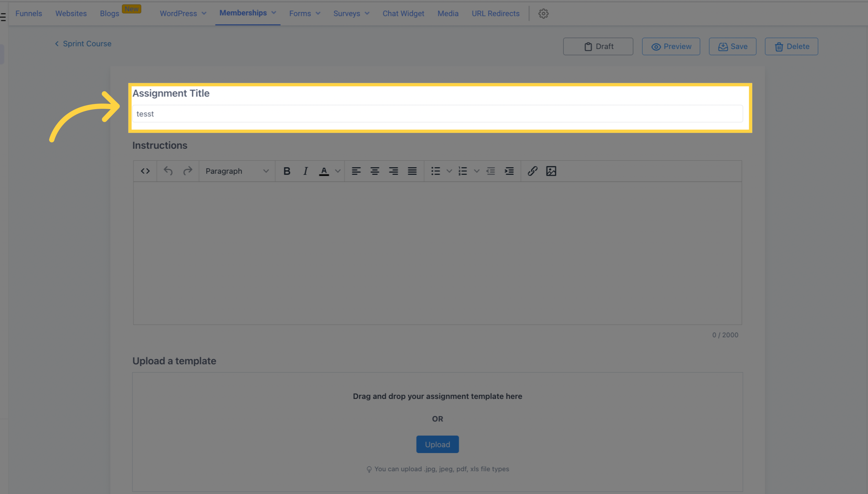This screenshot has height=494, width=868.
Task: Delete the assignment
Action: pos(791,46)
